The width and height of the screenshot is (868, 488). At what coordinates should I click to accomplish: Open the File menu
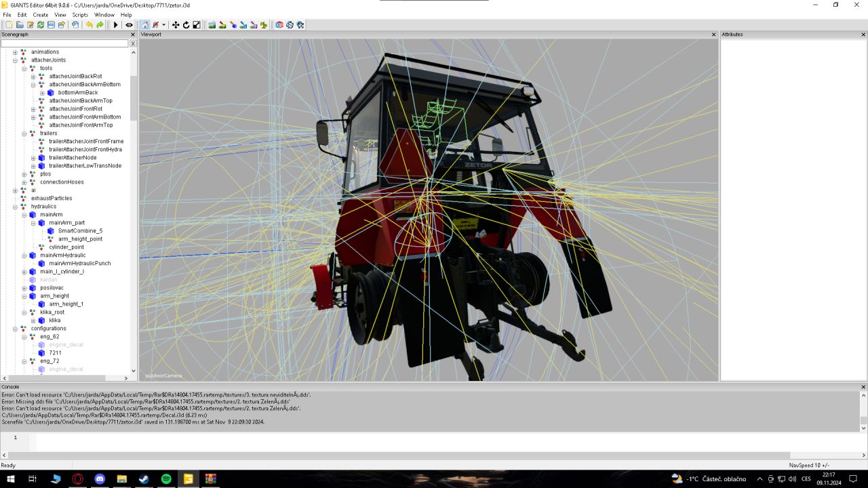pos(7,15)
